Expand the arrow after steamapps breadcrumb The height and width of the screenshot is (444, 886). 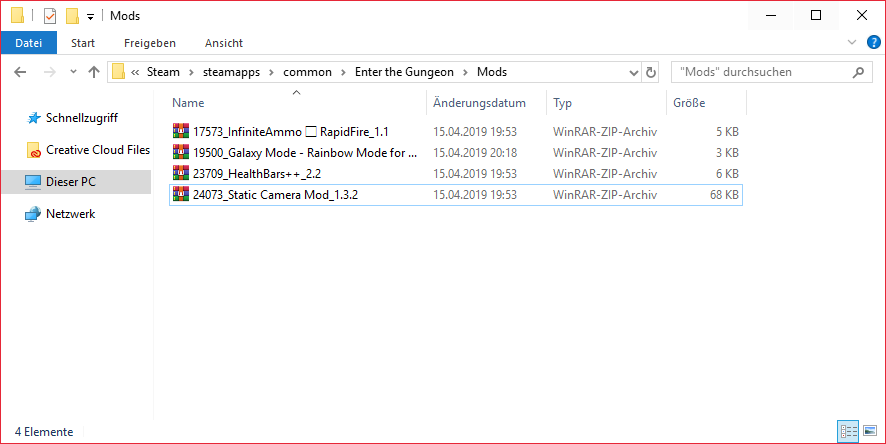[x=272, y=72]
